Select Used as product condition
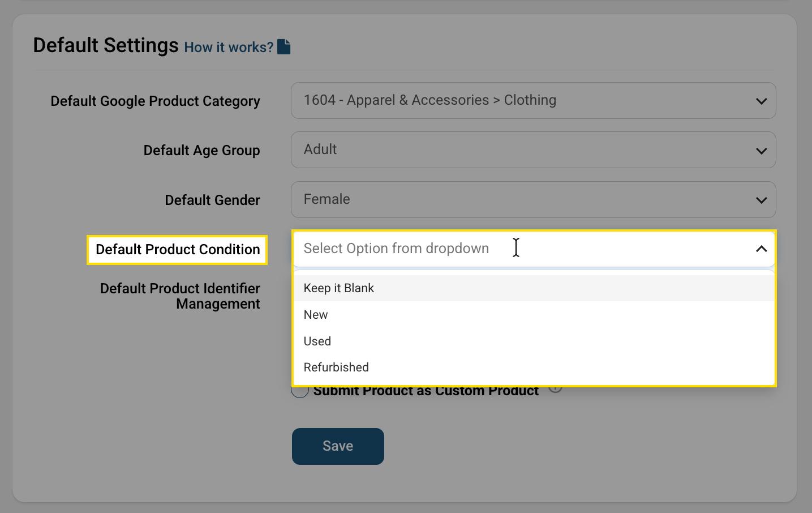Viewport: 812px width, 513px height. [317, 341]
